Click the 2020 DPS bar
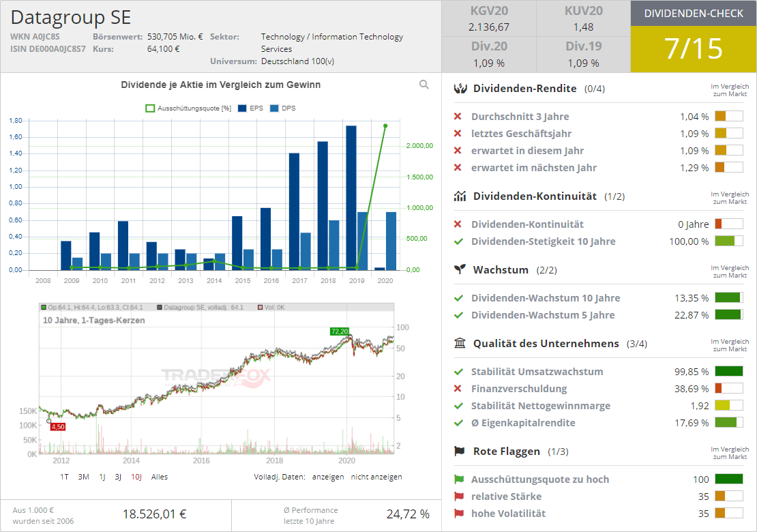 [x=391, y=241]
